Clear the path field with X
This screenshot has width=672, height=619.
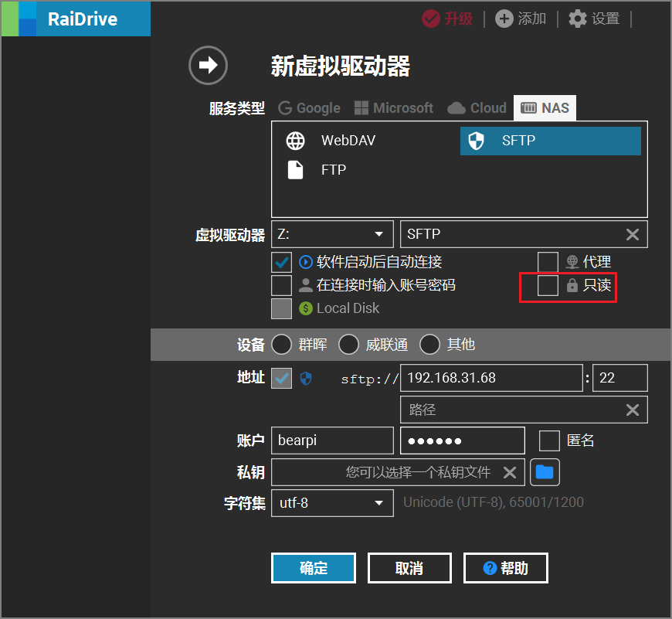coord(633,410)
